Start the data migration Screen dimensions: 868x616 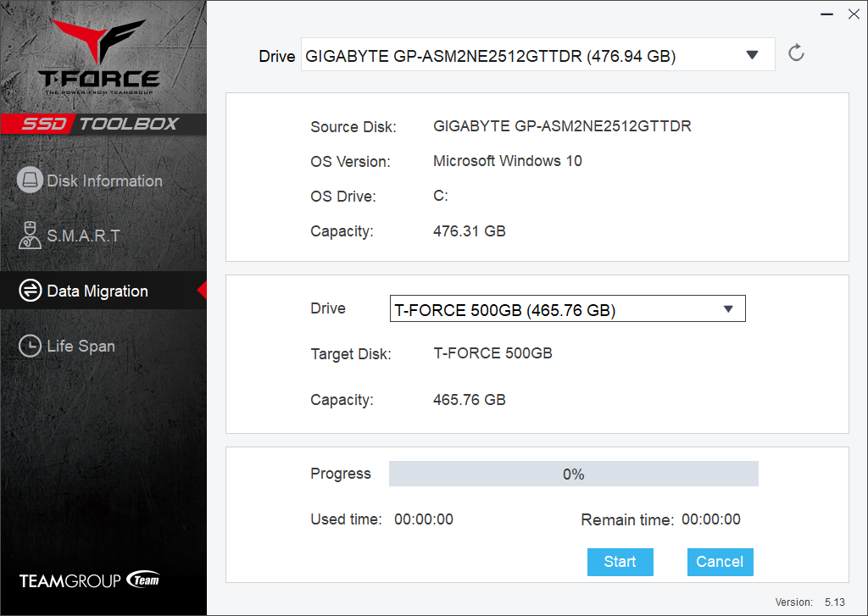[x=620, y=562]
